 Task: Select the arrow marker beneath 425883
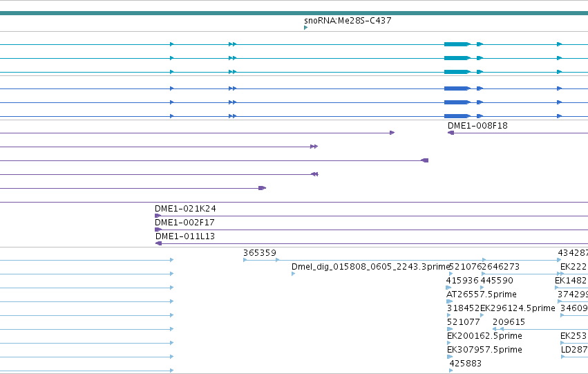pos(451,371)
